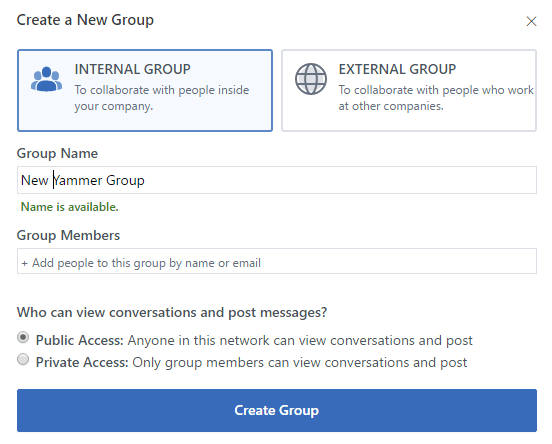Select Public Access radio button
Viewport: 552px width, 444px height.
[x=23, y=338]
